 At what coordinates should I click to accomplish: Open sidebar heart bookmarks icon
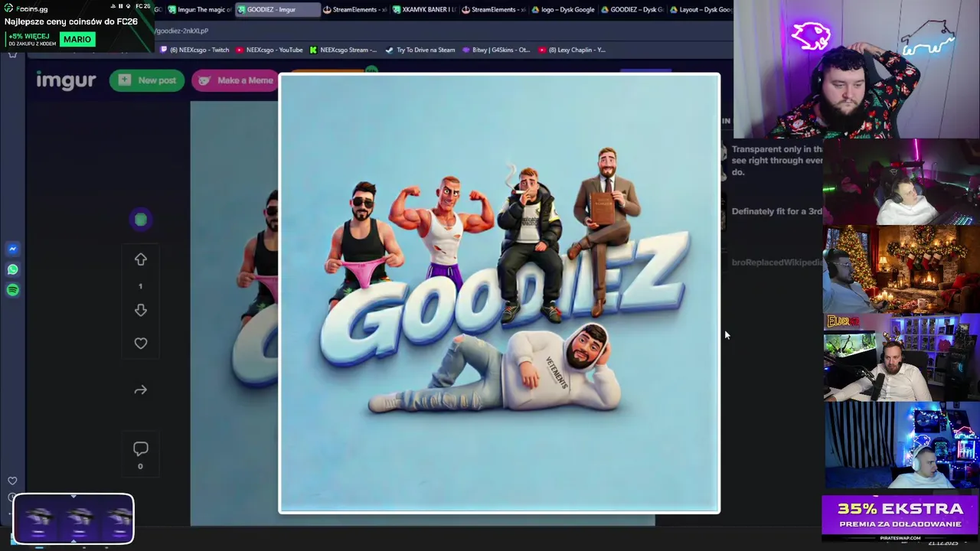(x=12, y=481)
